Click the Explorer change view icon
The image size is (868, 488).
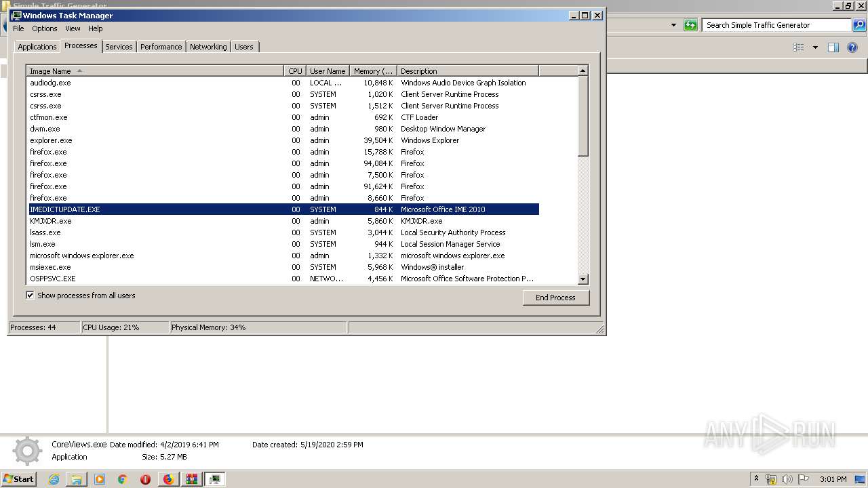pyautogui.click(x=799, y=47)
